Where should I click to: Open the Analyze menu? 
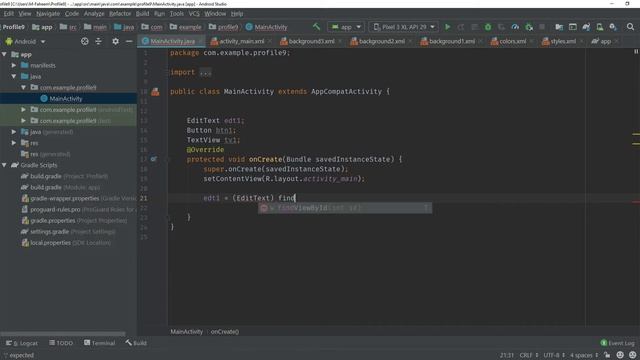94,13
